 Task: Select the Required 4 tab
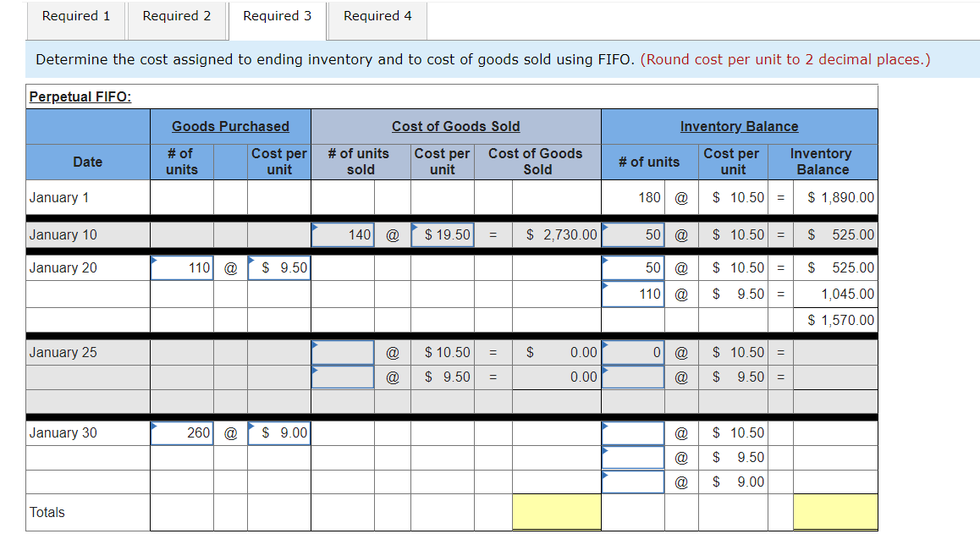coord(377,15)
